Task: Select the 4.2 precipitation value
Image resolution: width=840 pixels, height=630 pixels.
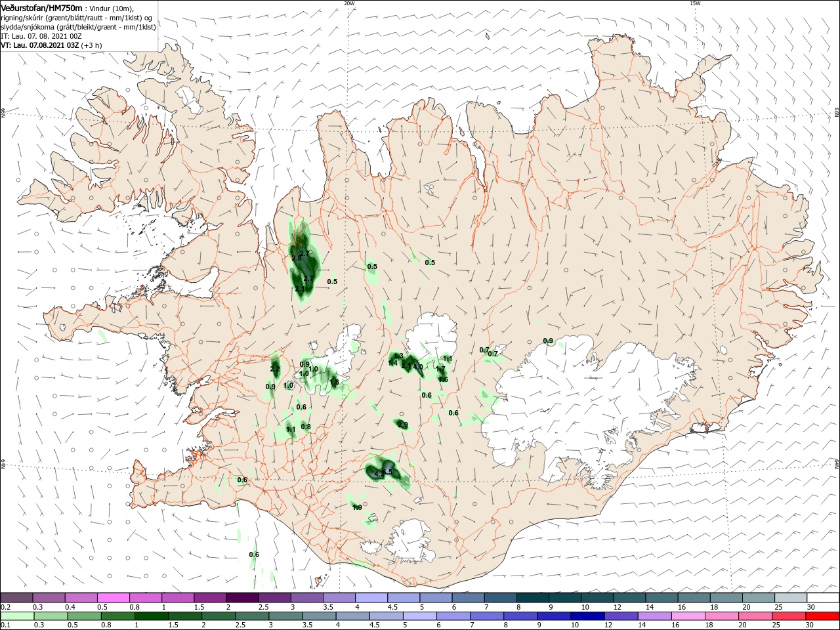Action: point(378,473)
